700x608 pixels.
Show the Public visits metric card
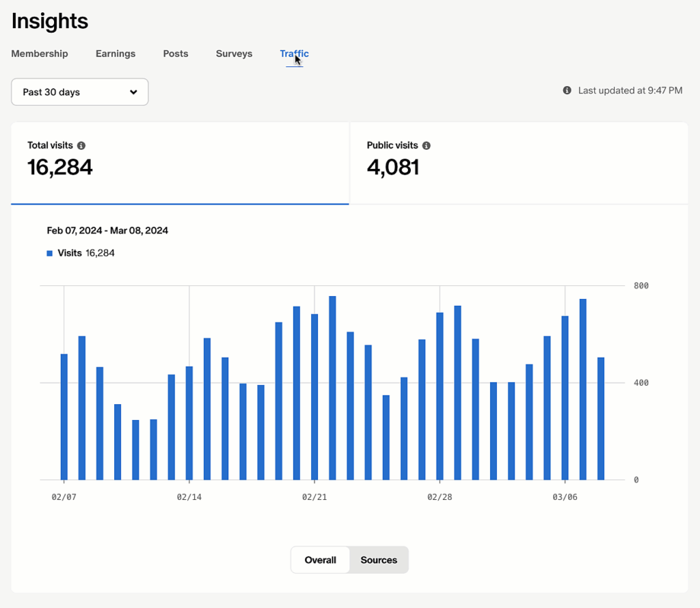coord(518,163)
